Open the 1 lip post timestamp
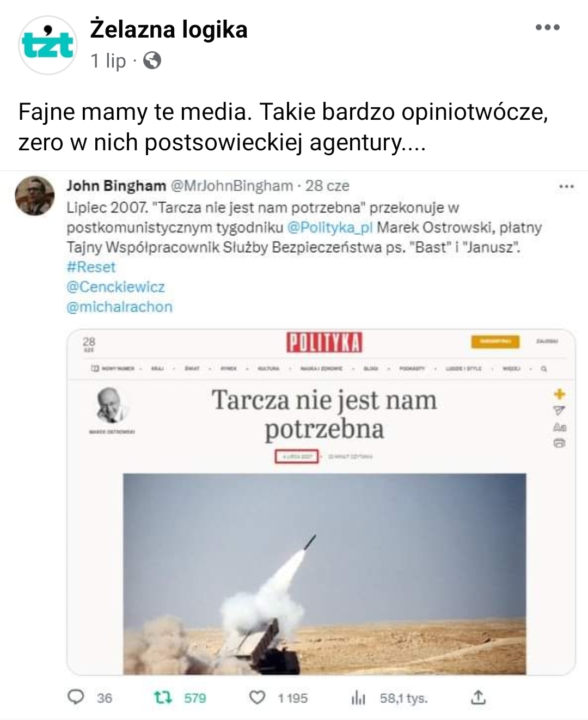Image resolution: width=588 pixels, height=720 pixels. [x=108, y=60]
